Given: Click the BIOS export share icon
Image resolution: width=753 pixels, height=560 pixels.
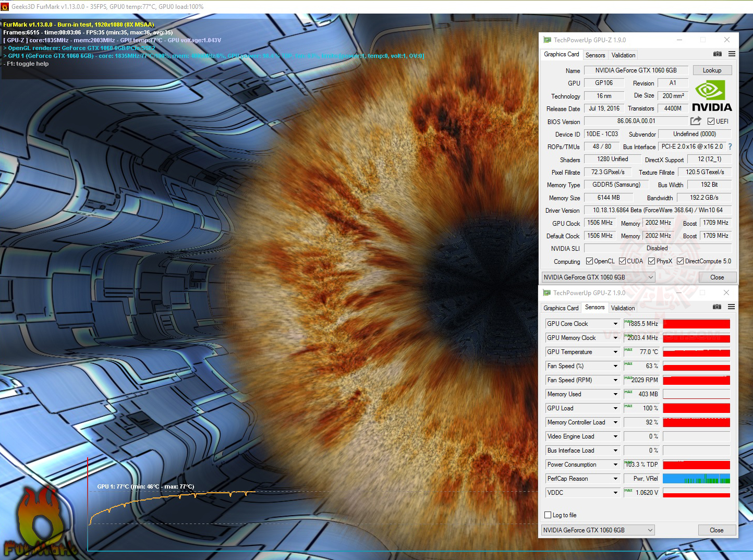Looking at the screenshot, I should (696, 121).
